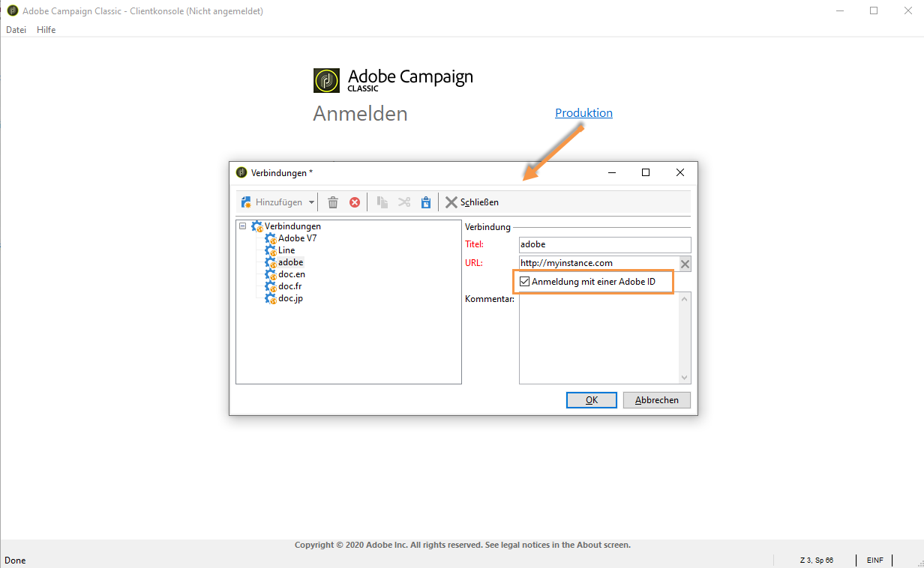Click the greyed-out scissors cut icon
The image size is (924, 568).
[x=404, y=202]
